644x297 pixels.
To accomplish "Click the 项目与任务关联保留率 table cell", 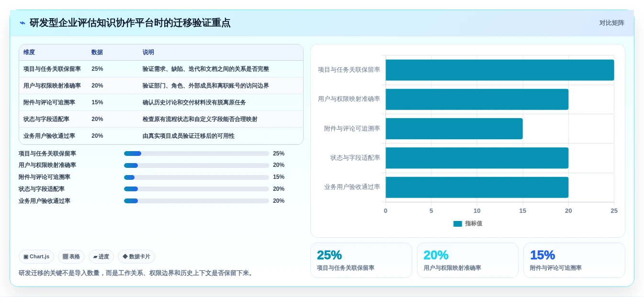I will click(52, 69).
